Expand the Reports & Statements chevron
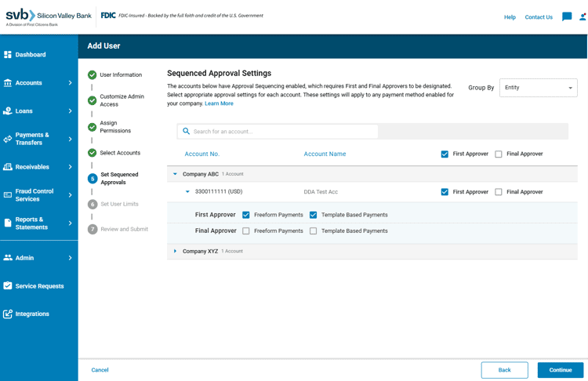The width and height of the screenshot is (588, 381). pyautogui.click(x=70, y=223)
